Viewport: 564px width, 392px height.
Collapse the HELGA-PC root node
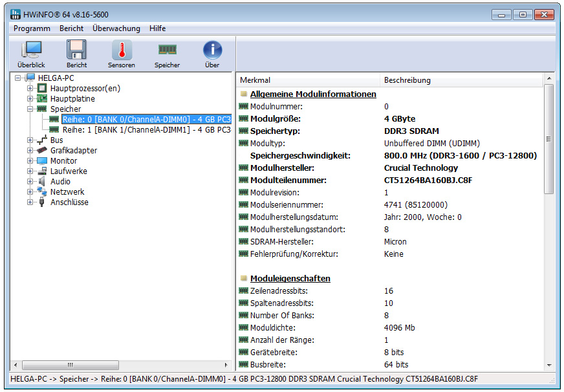click(x=18, y=78)
